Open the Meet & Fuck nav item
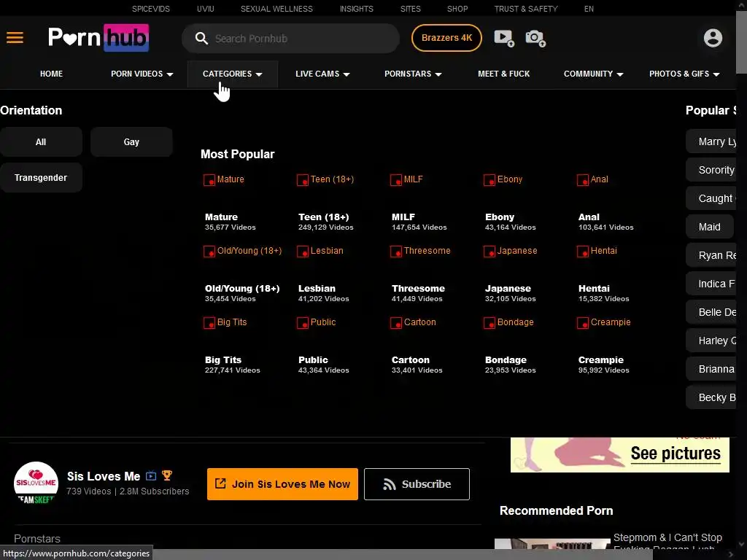This screenshot has height=560, width=747. point(503,74)
